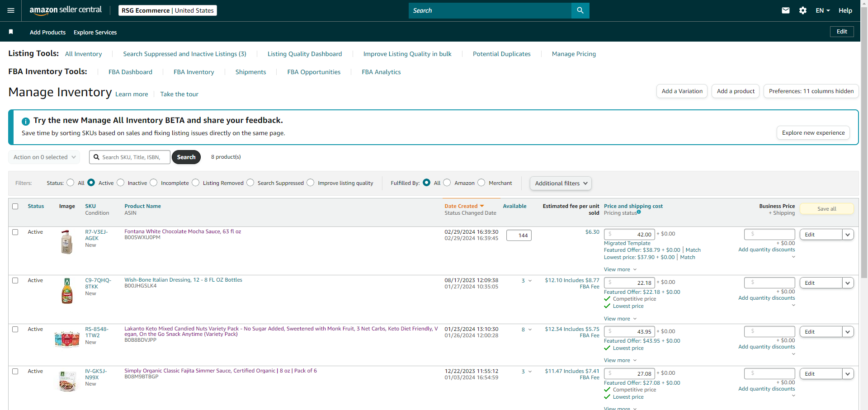The image size is (868, 410).
Task: Open Edit dropdown arrow for Wish-Bone row
Action: pyautogui.click(x=848, y=283)
